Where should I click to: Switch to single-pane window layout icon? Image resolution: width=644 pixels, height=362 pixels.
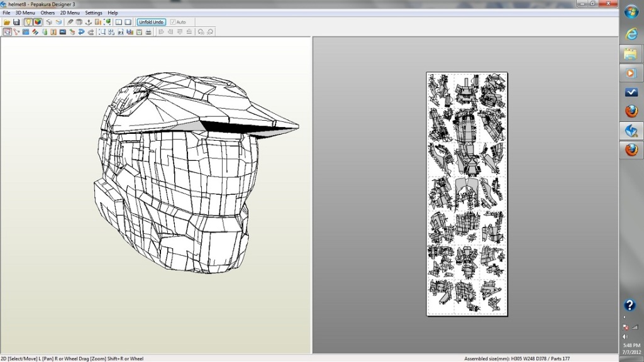(128, 22)
